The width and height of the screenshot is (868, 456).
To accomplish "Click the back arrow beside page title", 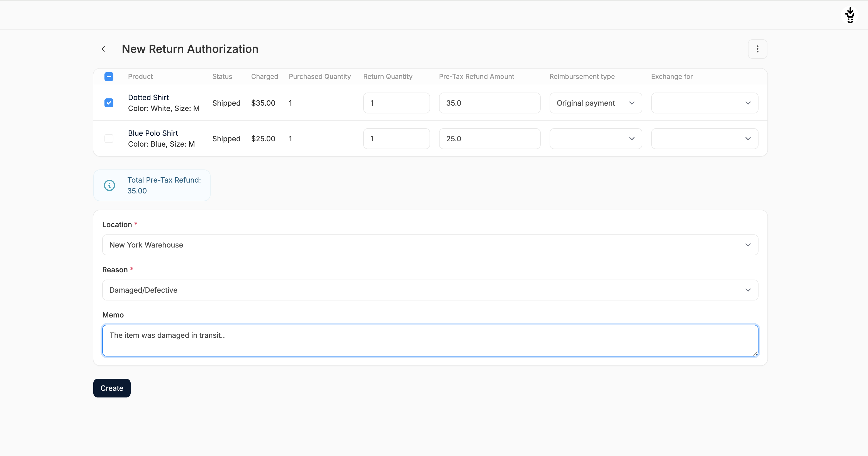I will click(x=103, y=49).
